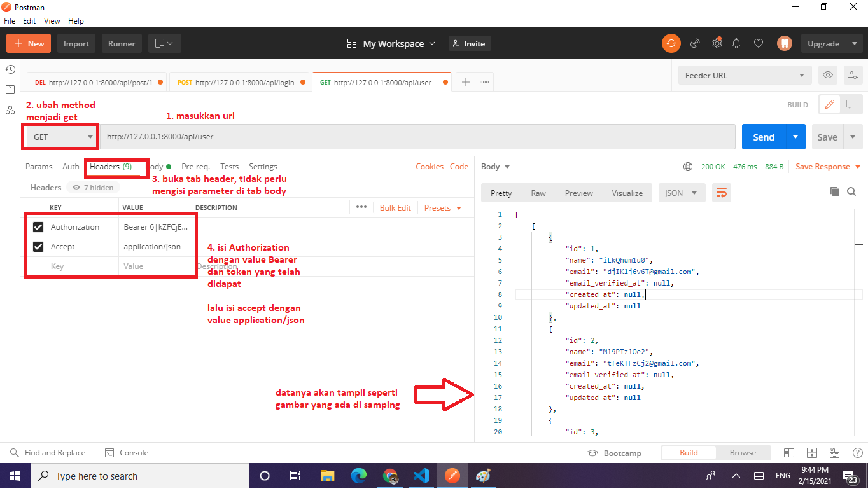The image size is (868, 491).
Task: Open Postman settings via the gear icon
Action: (717, 43)
